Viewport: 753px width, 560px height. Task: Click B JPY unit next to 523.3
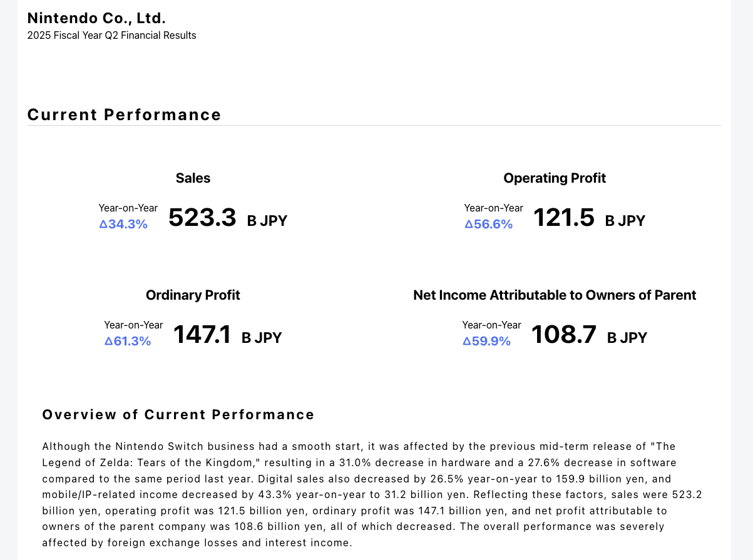click(267, 221)
